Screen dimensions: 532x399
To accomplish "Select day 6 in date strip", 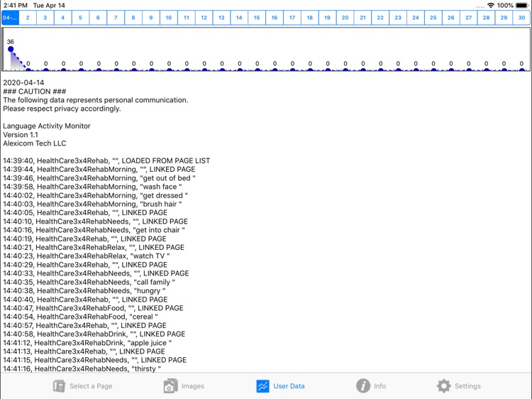I will click(98, 18).
